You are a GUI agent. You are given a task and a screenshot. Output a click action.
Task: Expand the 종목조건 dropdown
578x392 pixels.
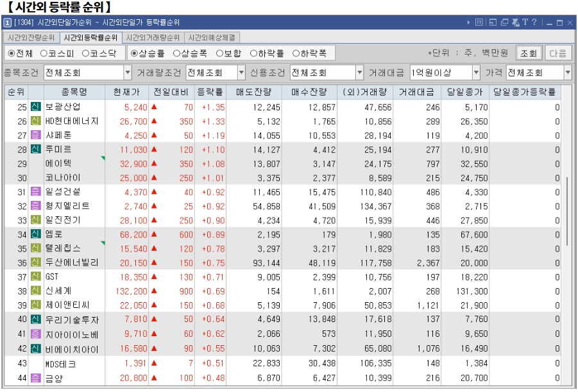(129, 72)
